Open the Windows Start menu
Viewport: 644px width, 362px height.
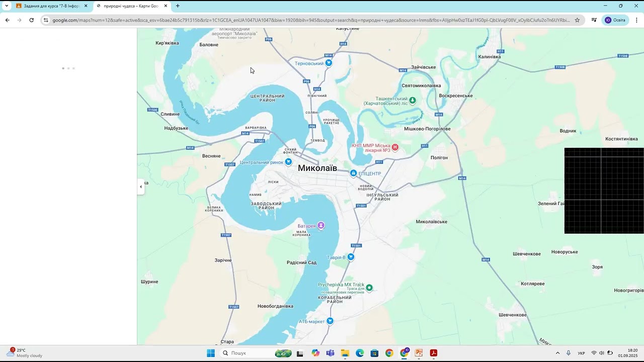211,353
